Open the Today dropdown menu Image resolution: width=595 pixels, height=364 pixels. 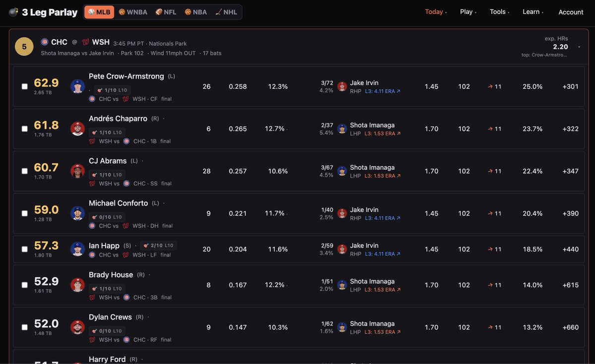point(436,12)
